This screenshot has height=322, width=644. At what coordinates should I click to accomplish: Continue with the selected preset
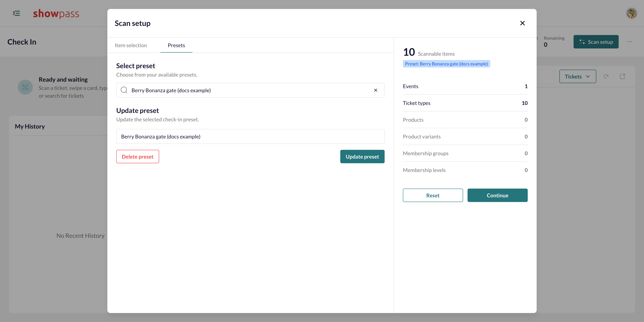(x=497, y=195)
